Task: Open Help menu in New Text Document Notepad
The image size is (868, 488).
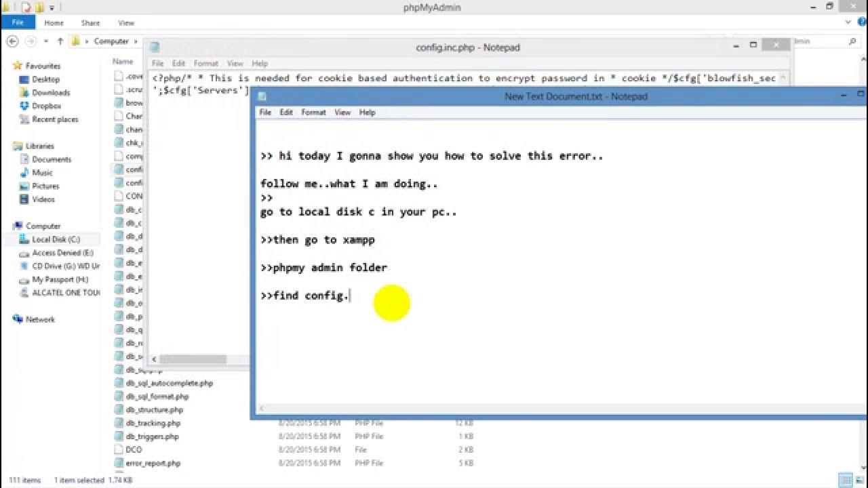Action: click(367, 113)
